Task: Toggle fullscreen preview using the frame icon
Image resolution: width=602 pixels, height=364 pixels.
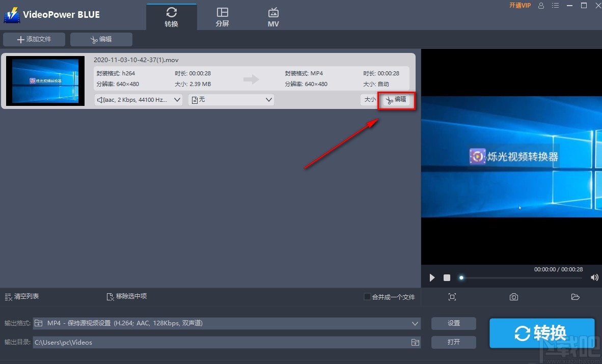Action: (452, 297)
